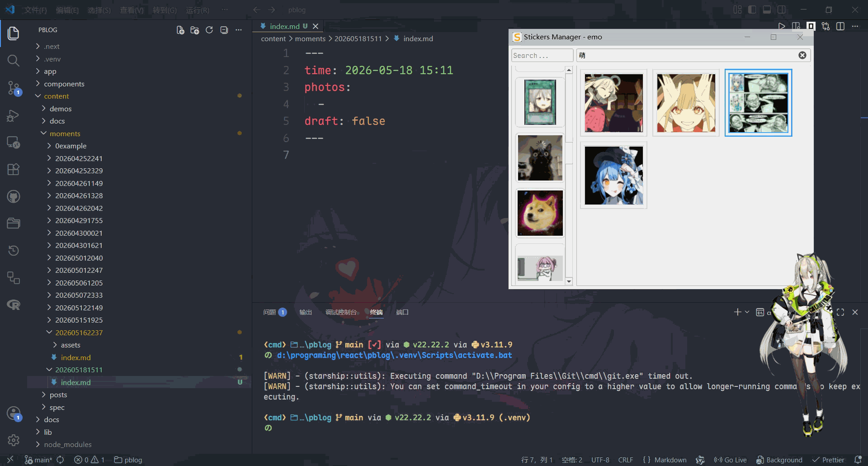
Task: Click moments breadcrumb in editor path
Action: pos(310,39)
